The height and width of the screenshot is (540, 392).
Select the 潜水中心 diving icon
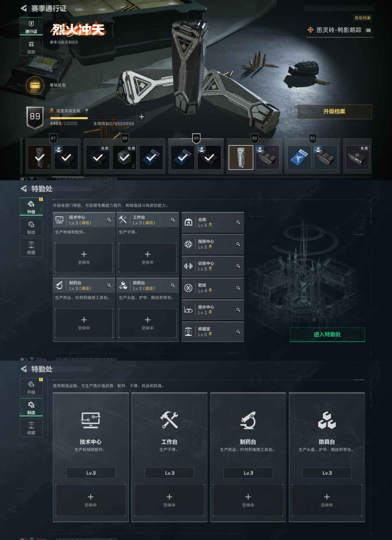pos(188,310)
